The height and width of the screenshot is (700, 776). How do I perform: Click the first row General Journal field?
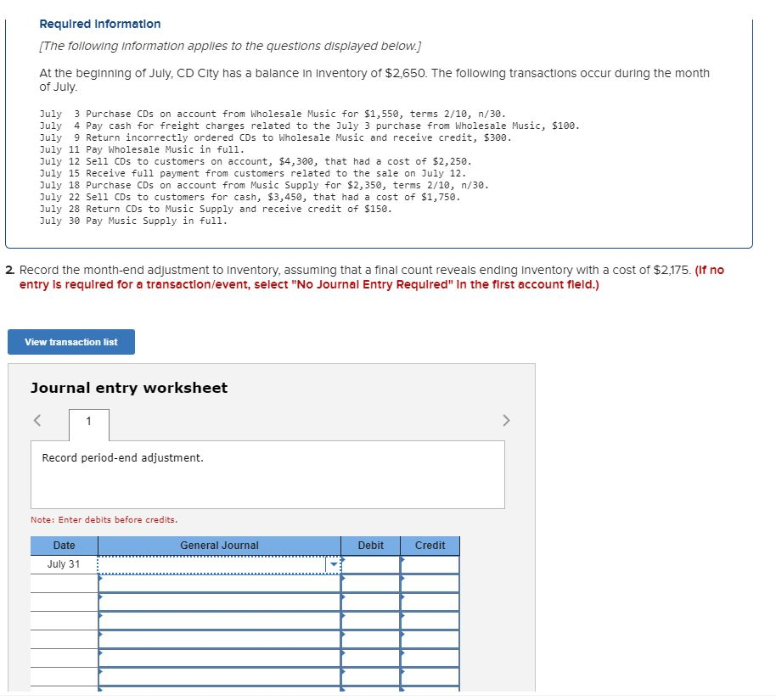tap(219, 564)
